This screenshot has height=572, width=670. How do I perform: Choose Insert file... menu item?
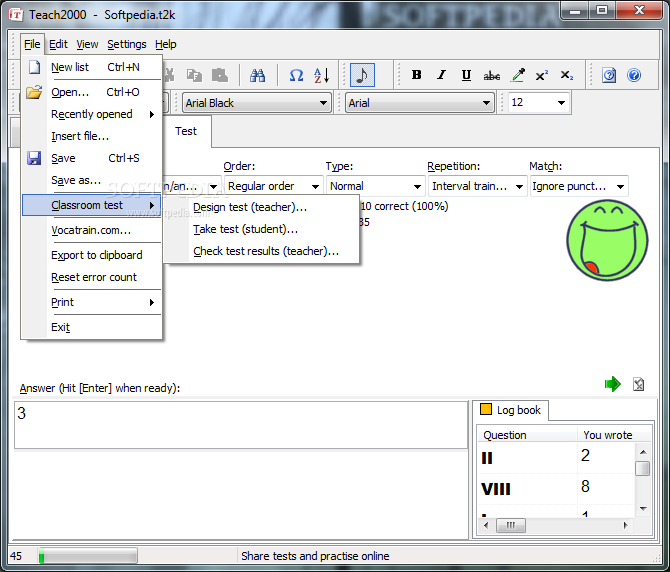[92, 136]
